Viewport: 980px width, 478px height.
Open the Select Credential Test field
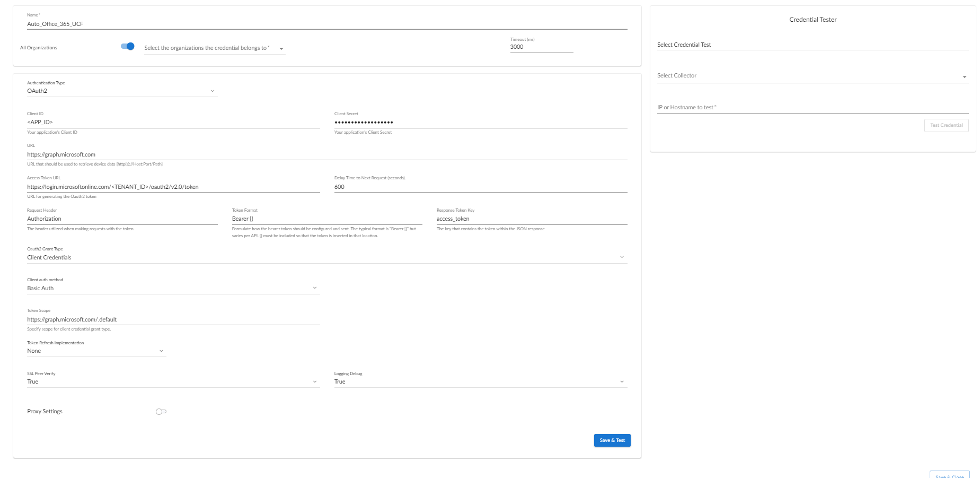pyautogui.click(x=813, y=45)
